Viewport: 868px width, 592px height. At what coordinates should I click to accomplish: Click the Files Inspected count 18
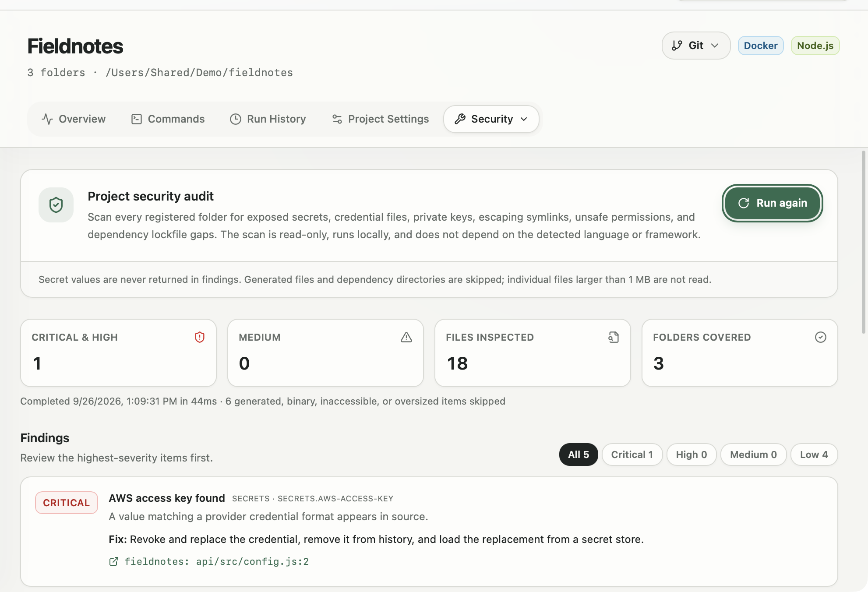457,363
